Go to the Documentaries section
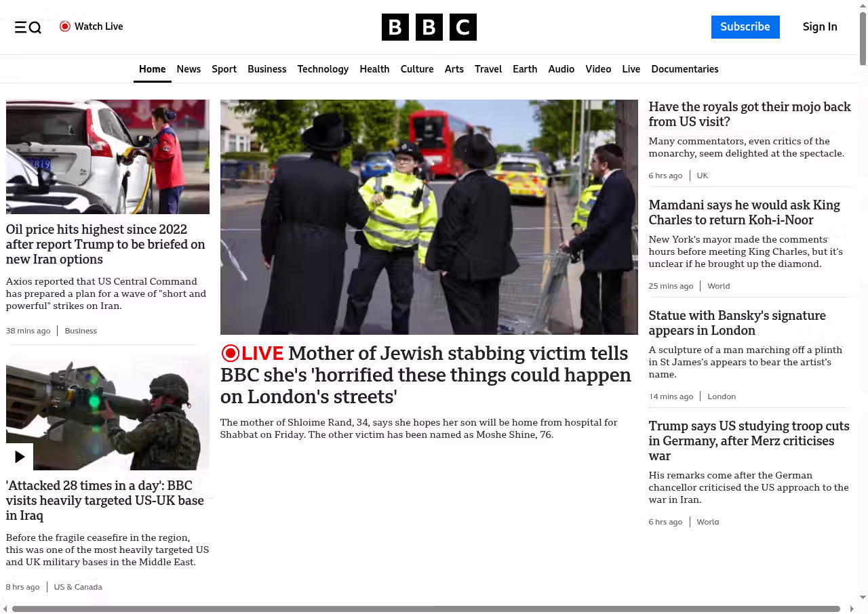The image size is (868, 614). [x=684, y=69]
